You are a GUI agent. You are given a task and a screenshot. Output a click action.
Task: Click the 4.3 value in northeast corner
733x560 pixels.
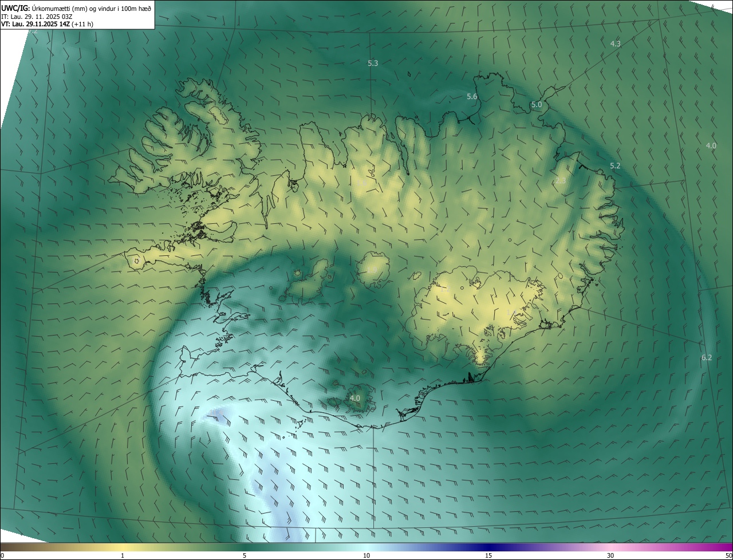[x=616, y=44]
